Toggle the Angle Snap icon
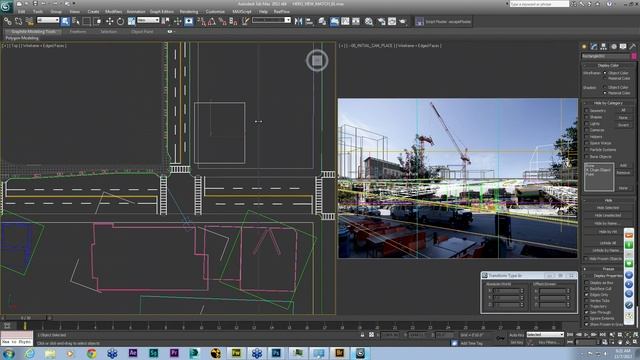640x360 pixels. tap(212, 21)
